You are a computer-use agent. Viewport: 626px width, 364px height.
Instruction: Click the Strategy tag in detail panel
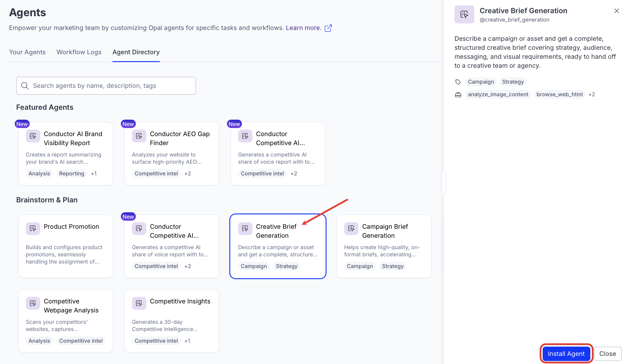click(x=513, y=82)
